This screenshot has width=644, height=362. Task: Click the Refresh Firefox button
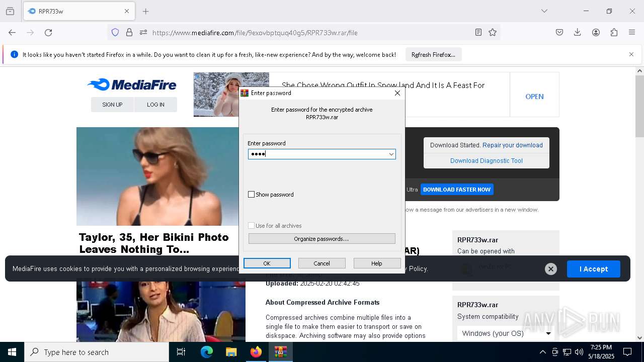[433, 55]
